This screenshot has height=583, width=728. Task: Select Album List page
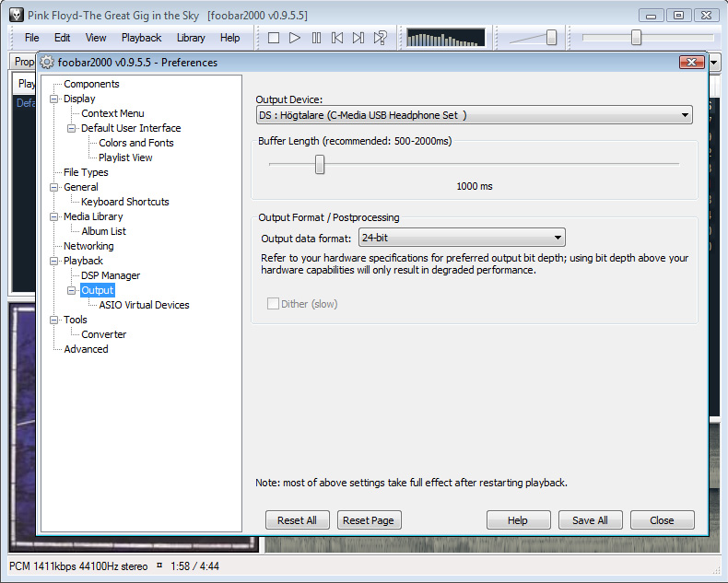pyautogui.click(x=103, y=231)
